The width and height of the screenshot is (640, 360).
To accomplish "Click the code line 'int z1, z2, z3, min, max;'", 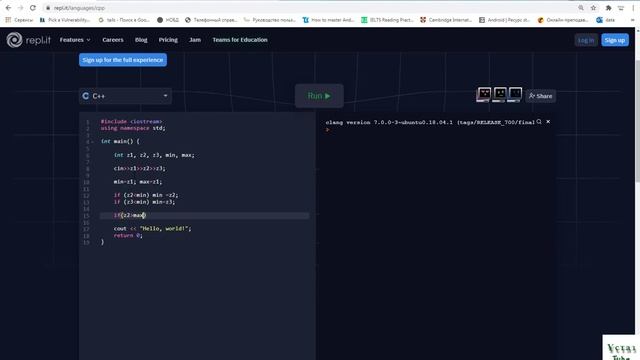I will [154, 155].
